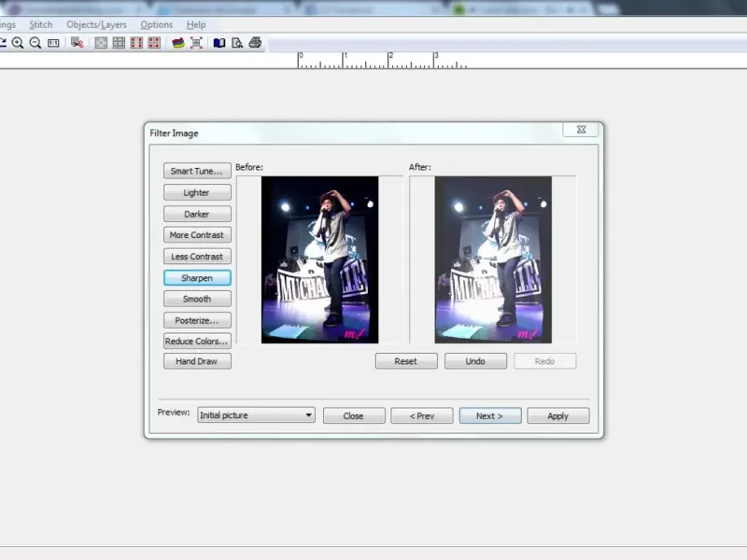
Task: Open the Preview dropdown showing Initial picture
Action: point(256,415)
